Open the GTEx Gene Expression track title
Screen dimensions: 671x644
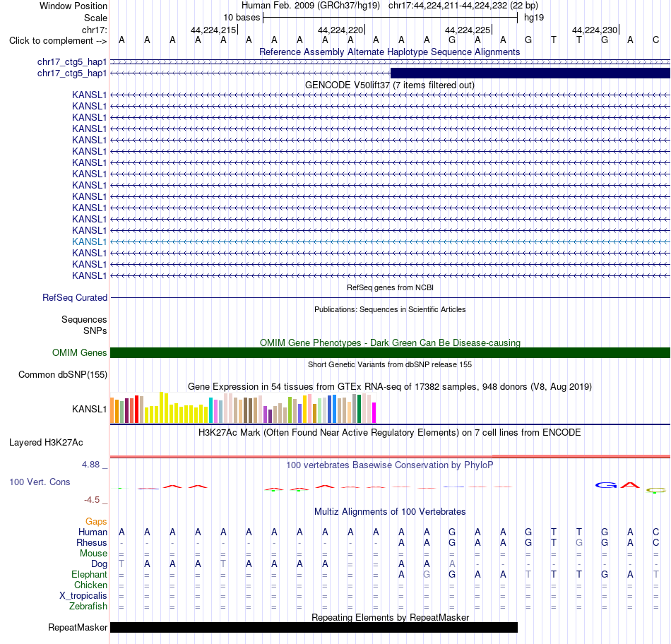pos(389,386)
